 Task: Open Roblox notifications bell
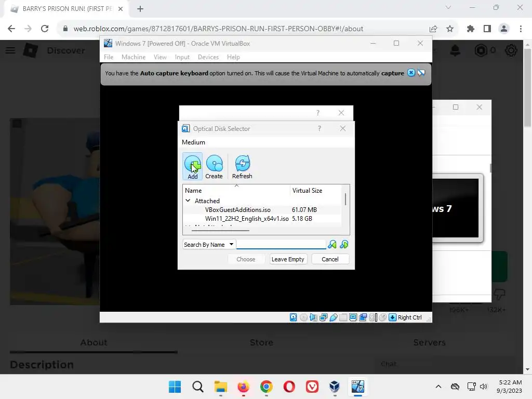click(x=455, y=50)
